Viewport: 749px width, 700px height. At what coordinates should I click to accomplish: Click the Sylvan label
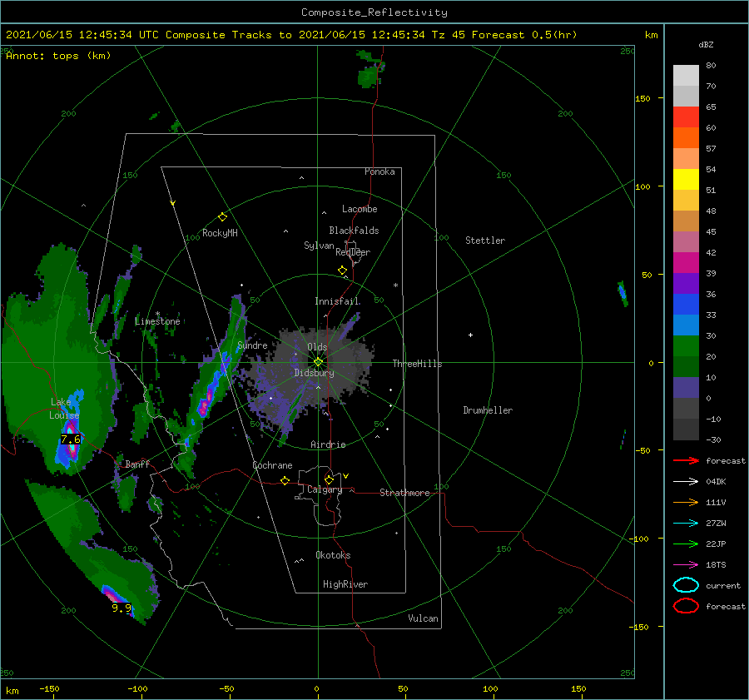[319, 246]
